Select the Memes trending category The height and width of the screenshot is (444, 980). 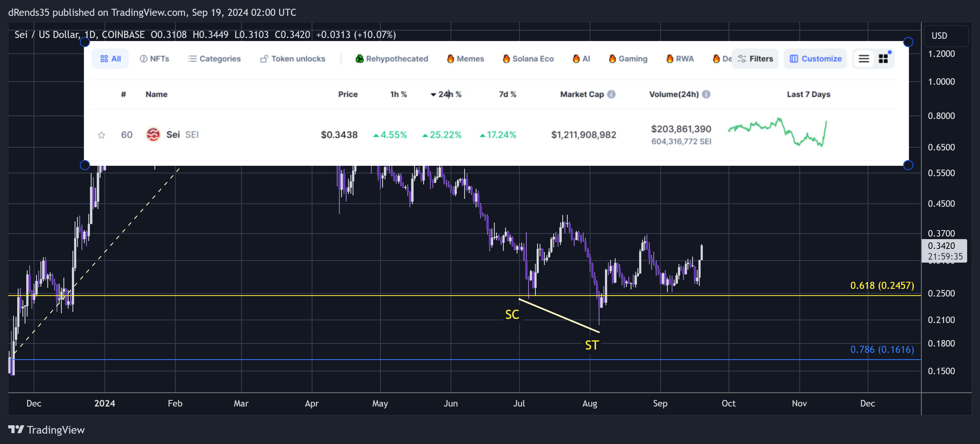(x=465, y=59)
